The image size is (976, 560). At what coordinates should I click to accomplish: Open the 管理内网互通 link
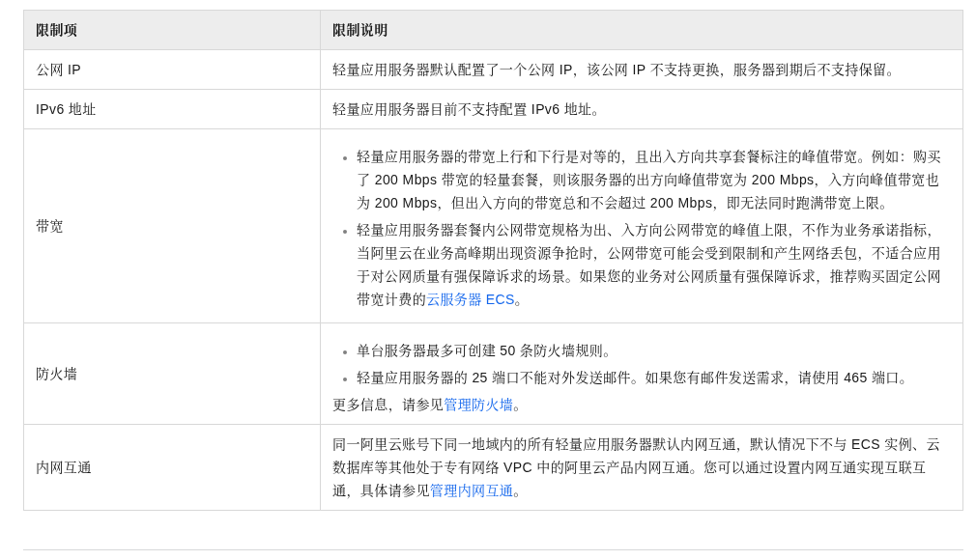click(472, 490)
